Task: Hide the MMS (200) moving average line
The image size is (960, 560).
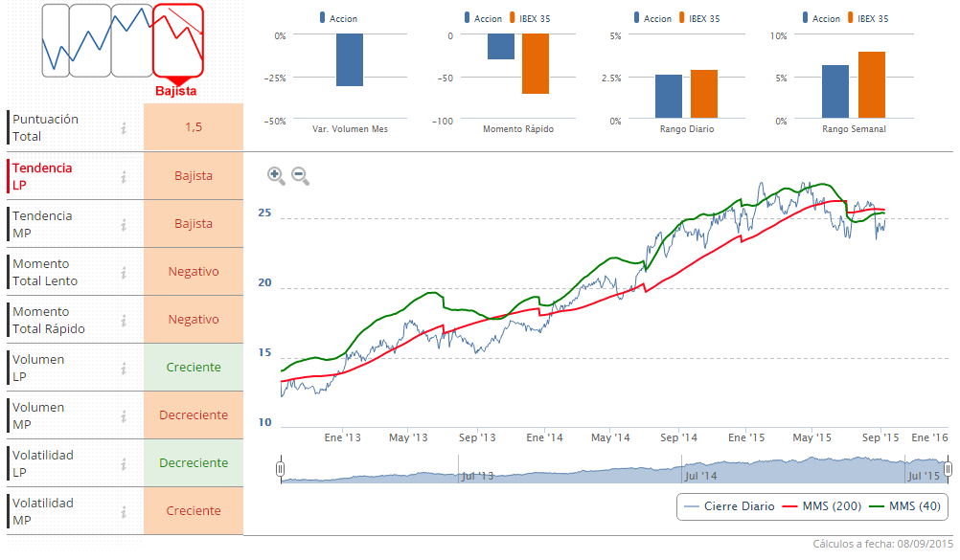Action: coord(821,505)
